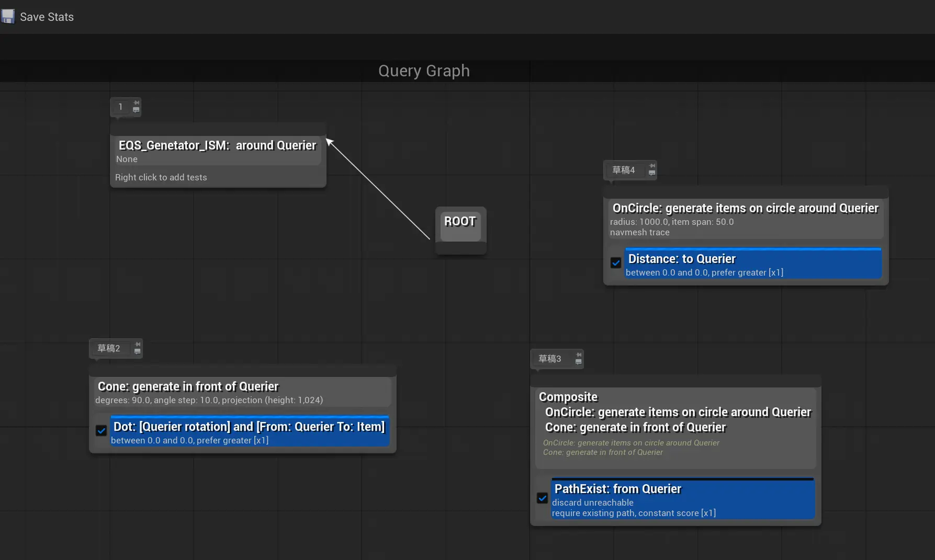The image size is (935, 560).
Task: Select the Cone generate in front node
Action: pos(188,386)
